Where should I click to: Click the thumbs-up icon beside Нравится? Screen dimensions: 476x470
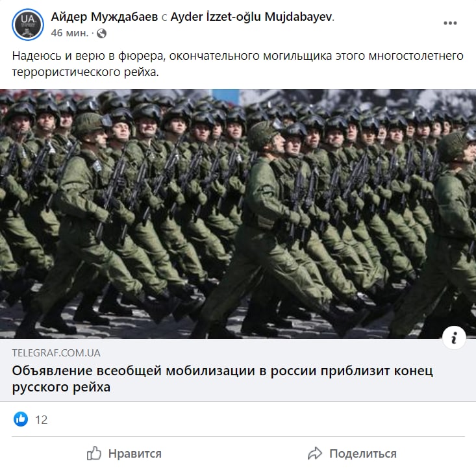(94, 453)
